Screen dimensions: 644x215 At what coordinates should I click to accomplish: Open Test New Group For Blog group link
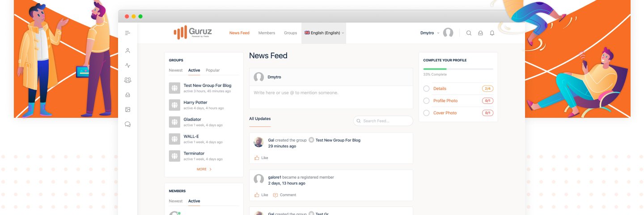208,85
